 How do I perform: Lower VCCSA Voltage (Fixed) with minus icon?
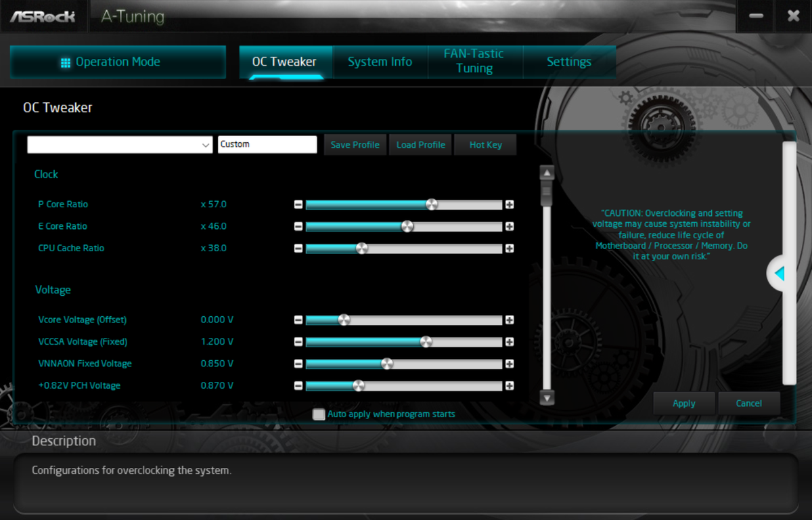(x=298, y=342)
